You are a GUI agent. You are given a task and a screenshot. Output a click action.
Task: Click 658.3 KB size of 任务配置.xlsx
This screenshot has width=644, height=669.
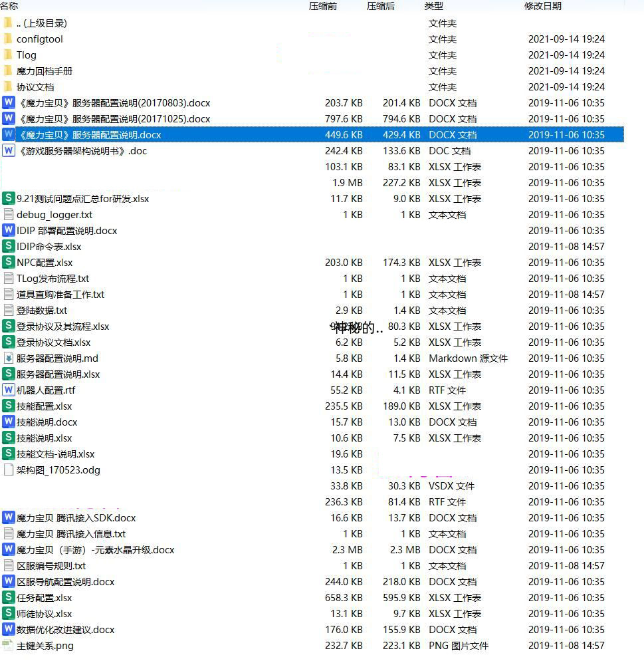[344, 598]
